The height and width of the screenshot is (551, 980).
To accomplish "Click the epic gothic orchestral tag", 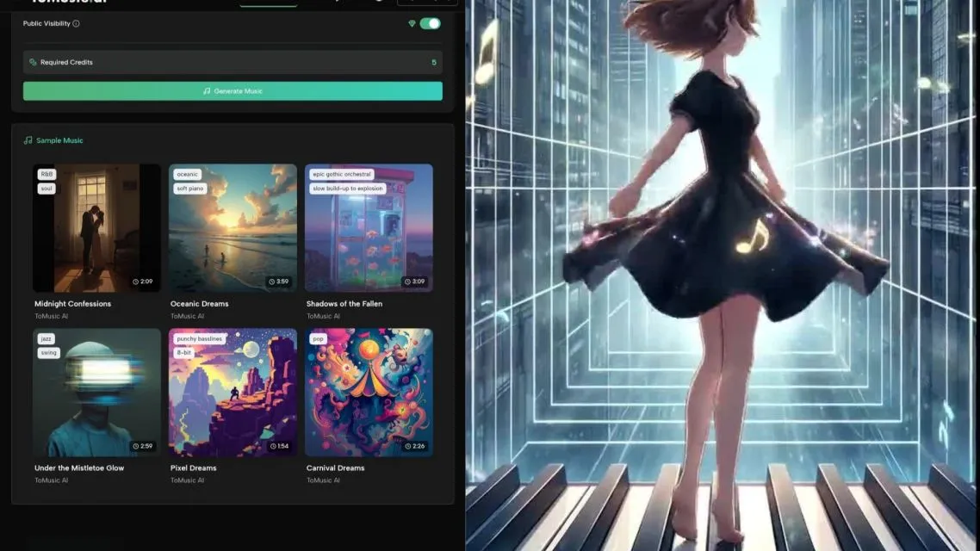I will tap(342, 174).
